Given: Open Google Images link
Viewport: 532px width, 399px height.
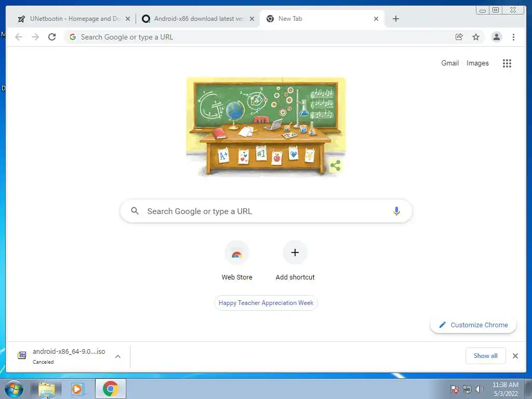Looking at the screenshot, I should 477,63.
